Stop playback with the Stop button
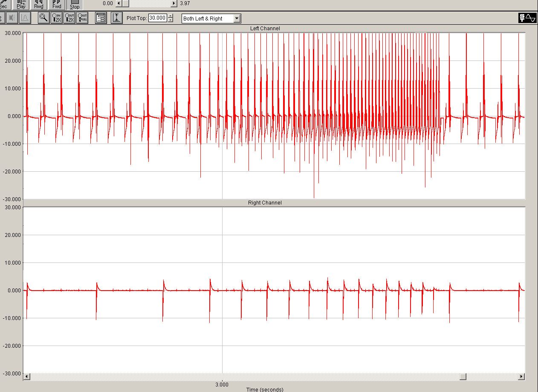This screenshot has width=538, height=392. point(74,4)
